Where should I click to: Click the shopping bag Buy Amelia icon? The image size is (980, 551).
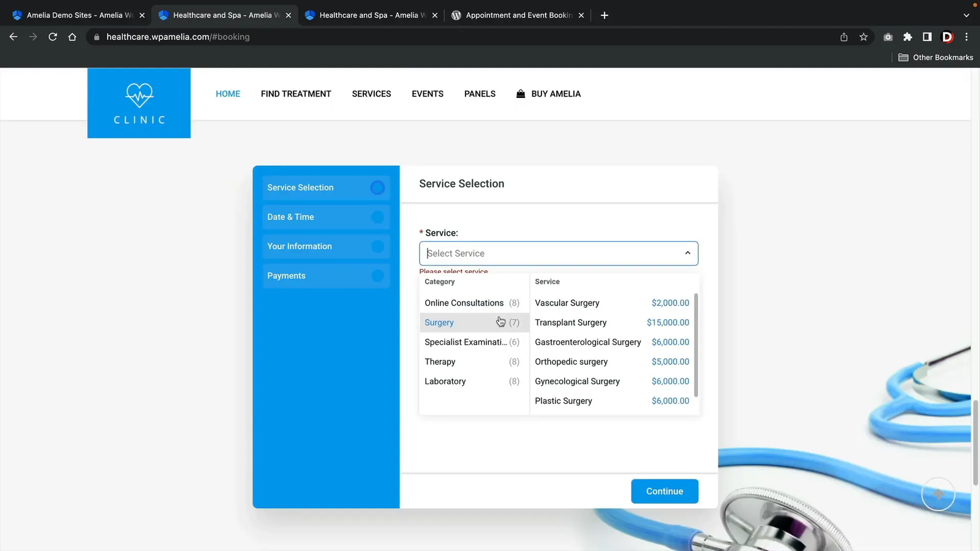coord(521,94)
